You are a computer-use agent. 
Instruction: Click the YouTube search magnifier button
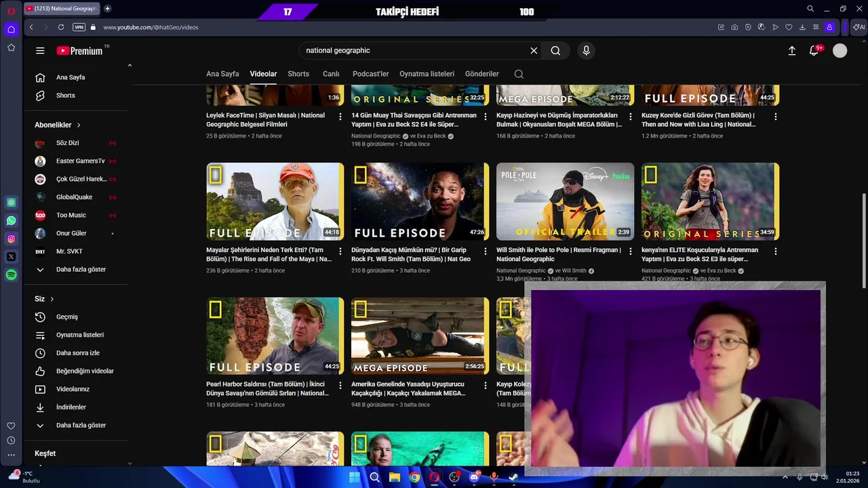coord(555,51)
